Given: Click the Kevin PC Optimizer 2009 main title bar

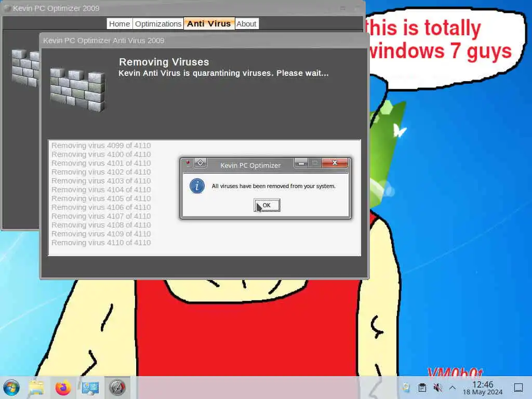Looking at the screenshot, I should (x=182, y=8).
